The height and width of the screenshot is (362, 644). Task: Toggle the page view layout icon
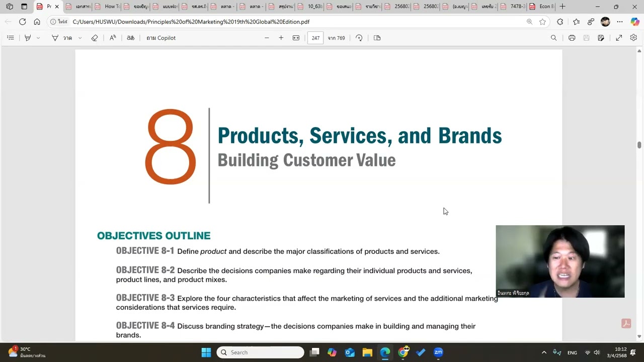[x=377, y=38]
